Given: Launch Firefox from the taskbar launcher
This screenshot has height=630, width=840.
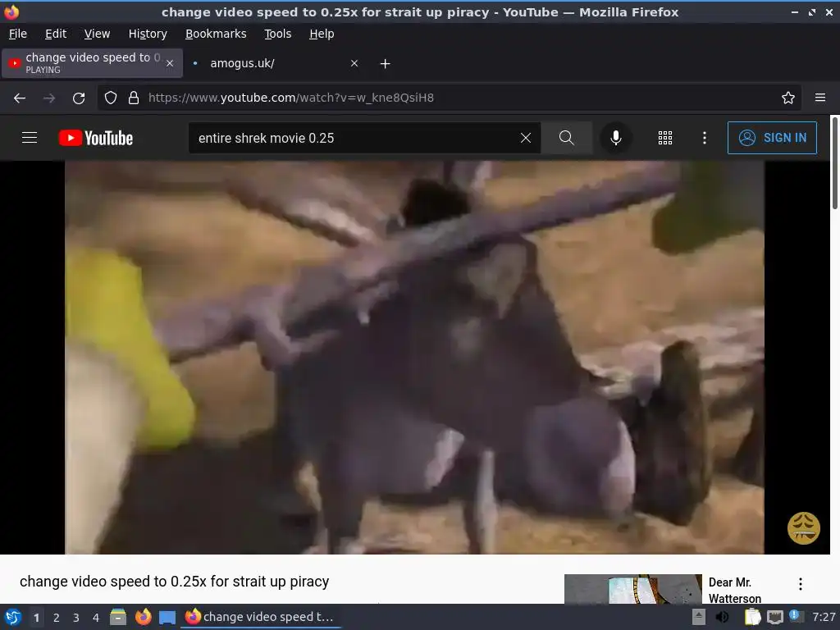Looking at the screenshot, I should 143,617.
